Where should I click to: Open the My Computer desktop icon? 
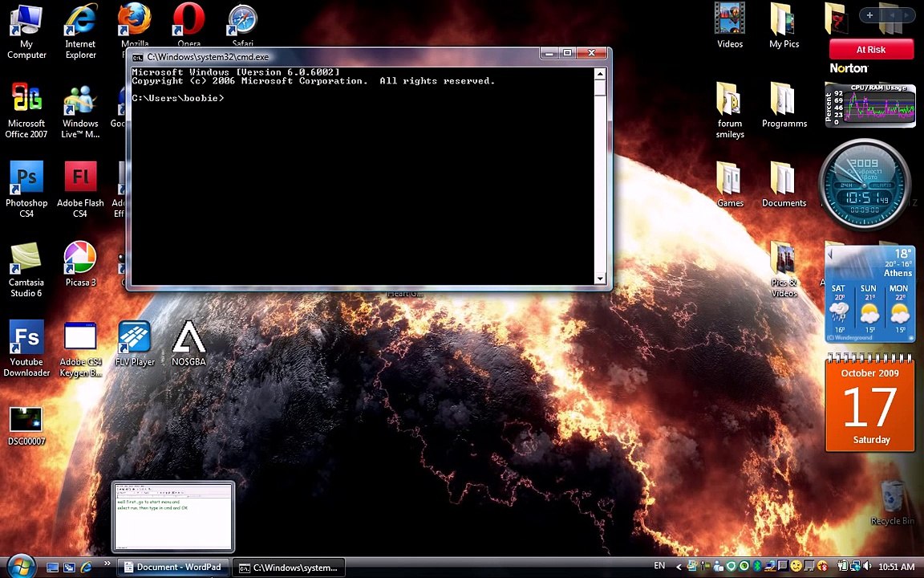click(26, 31)
